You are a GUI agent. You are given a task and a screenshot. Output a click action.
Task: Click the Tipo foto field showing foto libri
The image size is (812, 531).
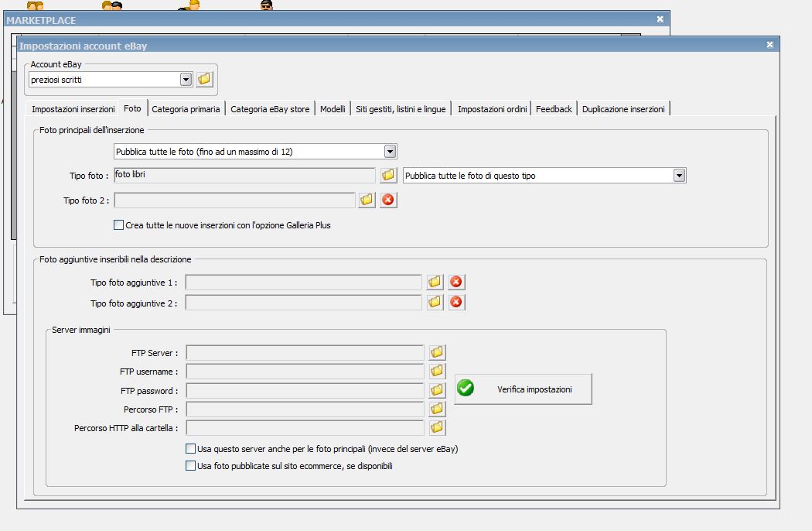pos(244,175)
